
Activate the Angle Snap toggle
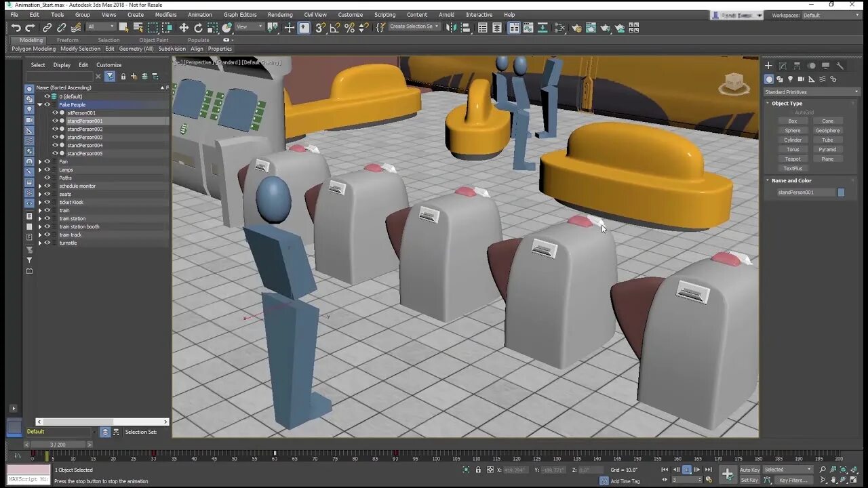(335, 28)
